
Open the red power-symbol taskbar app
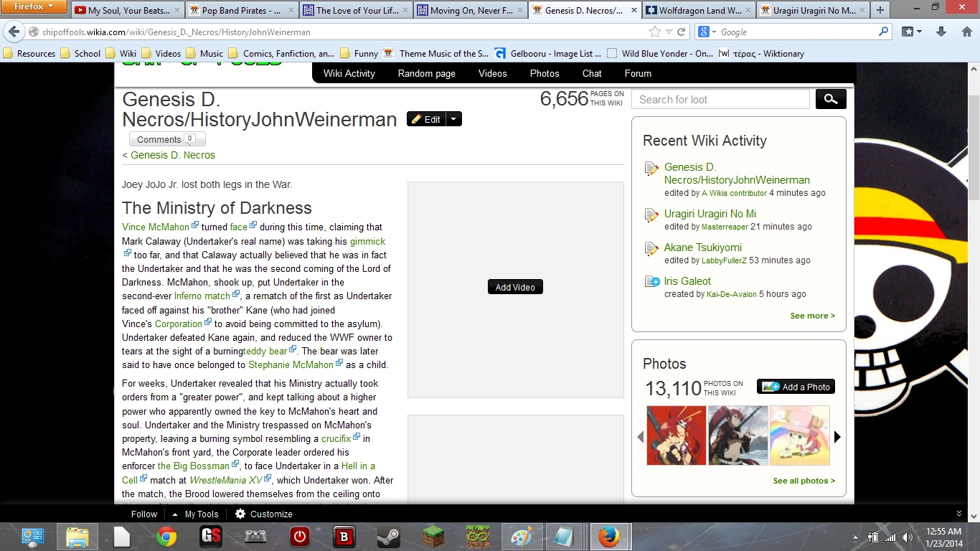299,537
